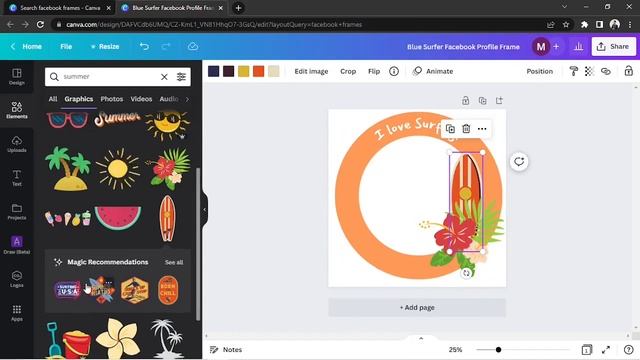This screenshot has width=640, height=360.
Task: Select the orange-red color swatch
Action: (x=258, y=71)
